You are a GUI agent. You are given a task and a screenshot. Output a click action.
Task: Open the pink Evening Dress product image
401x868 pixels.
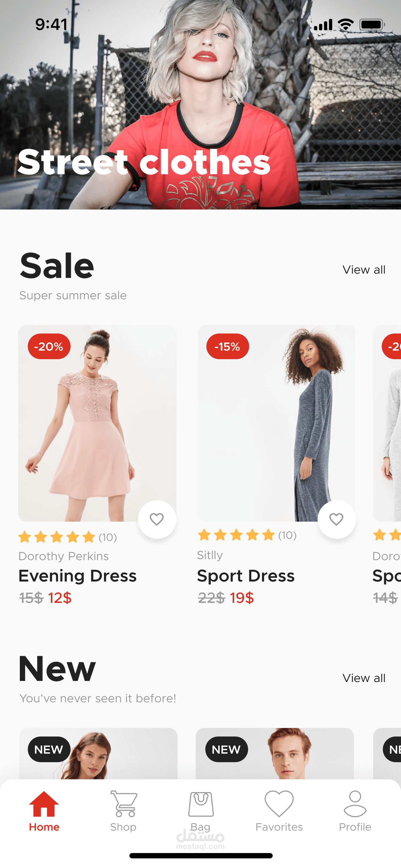coord(97,423)
